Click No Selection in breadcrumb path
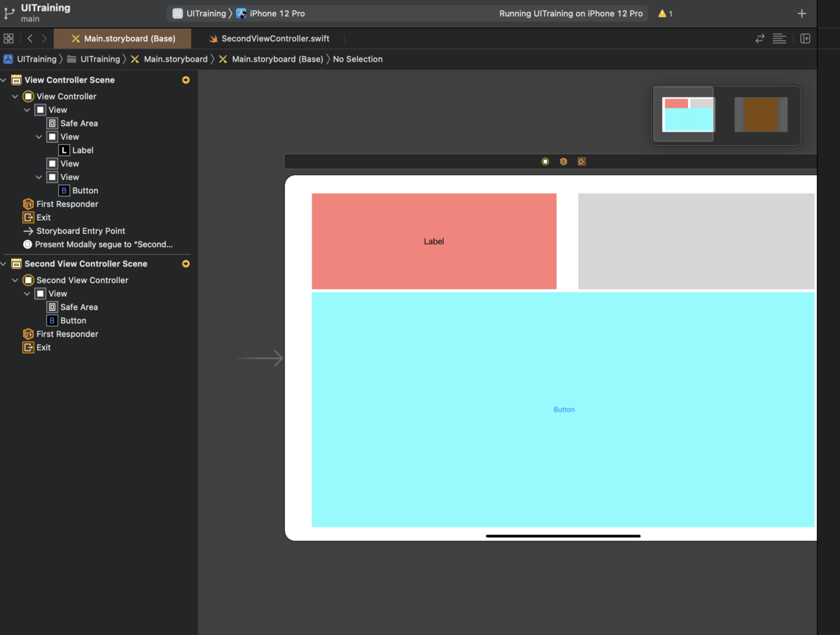The width and height of the screenshot is (840, 635). pos(358,60)
